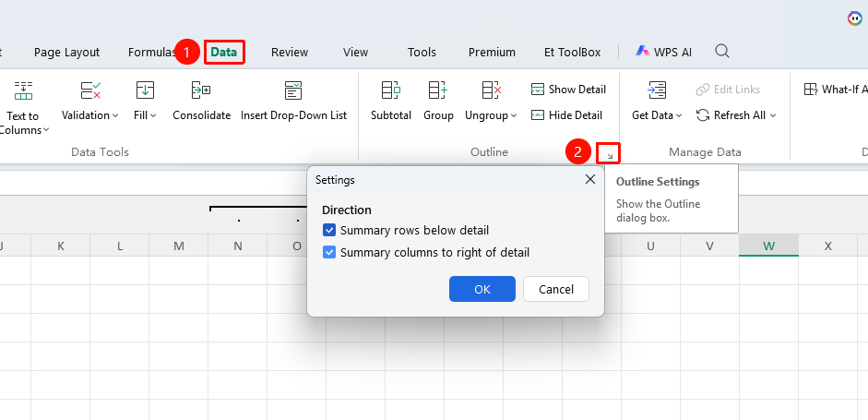The width and height of the screenshot is (868, 420).
Task: Select column header K
Action: [60, 246]
